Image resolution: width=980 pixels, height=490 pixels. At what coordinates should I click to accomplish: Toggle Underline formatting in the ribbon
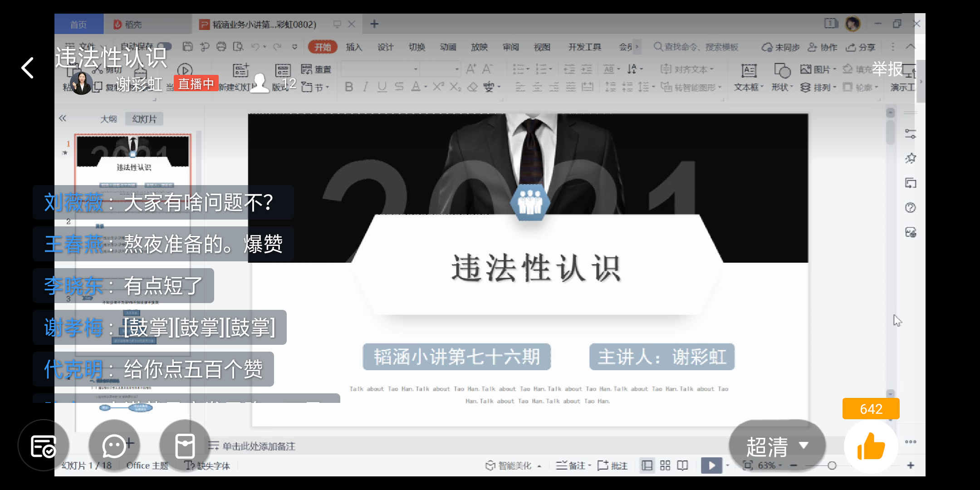click(382, 87)
